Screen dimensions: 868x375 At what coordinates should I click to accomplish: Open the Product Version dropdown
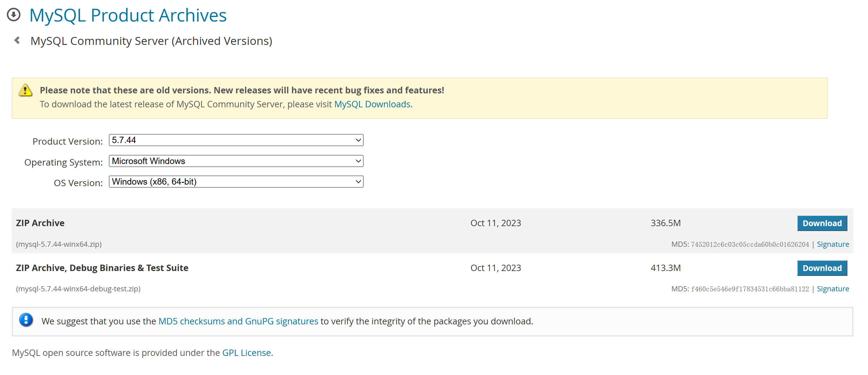[236, 140]
